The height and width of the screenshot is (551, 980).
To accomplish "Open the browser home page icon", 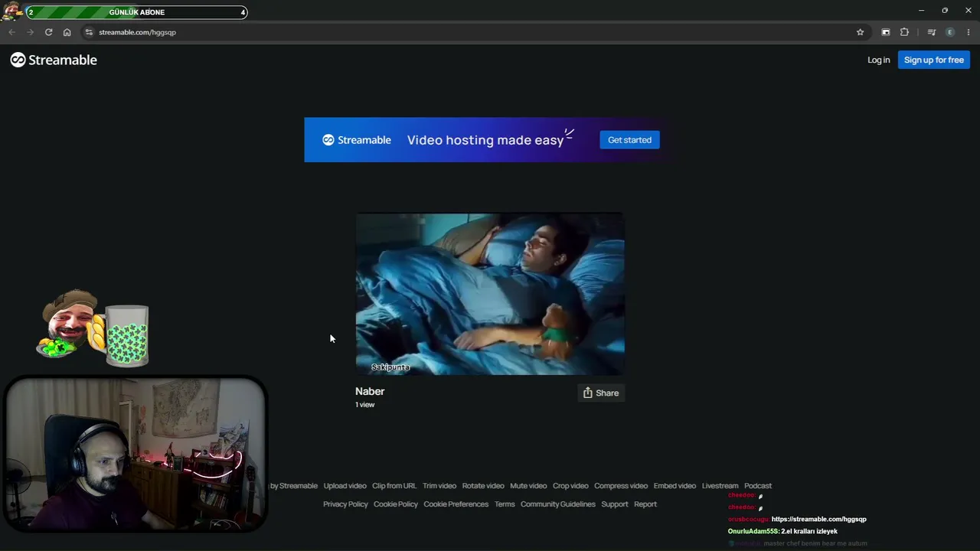I will click(x=67, y=32).
